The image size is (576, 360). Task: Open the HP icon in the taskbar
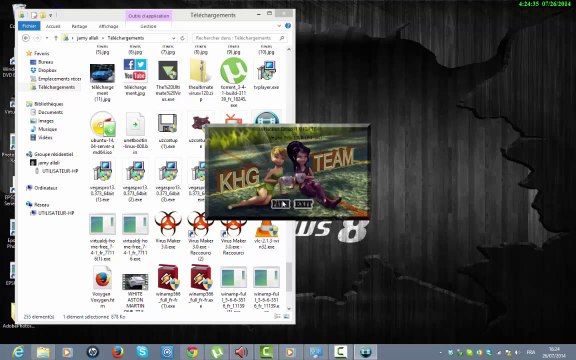click(x=93, y=352)
